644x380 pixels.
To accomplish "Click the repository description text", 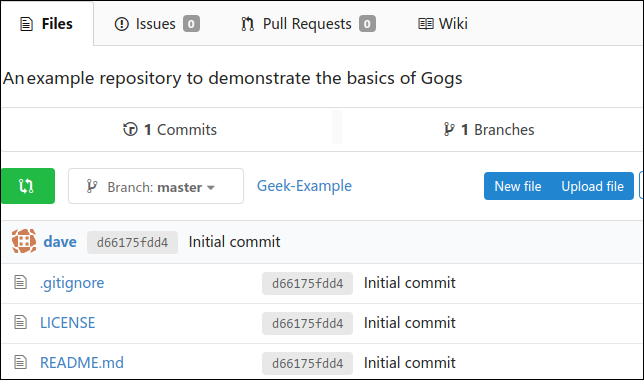I will click(x=232, y=78).
